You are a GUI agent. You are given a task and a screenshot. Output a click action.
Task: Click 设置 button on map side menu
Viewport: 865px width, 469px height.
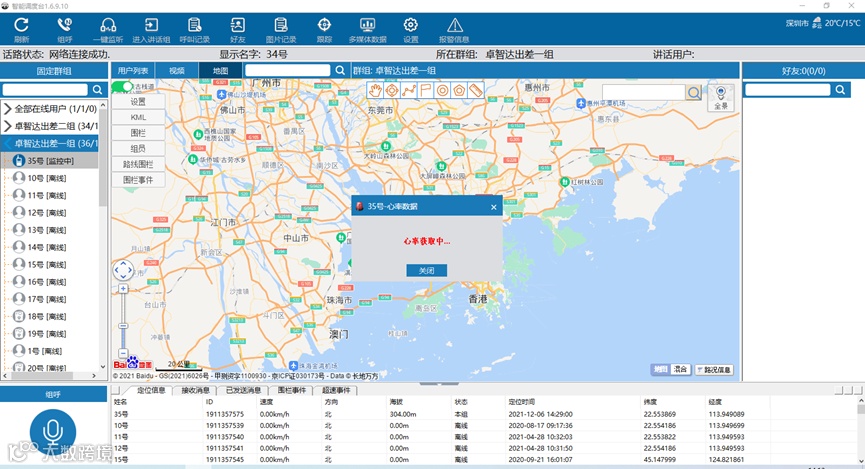click(x=138, y=102)
